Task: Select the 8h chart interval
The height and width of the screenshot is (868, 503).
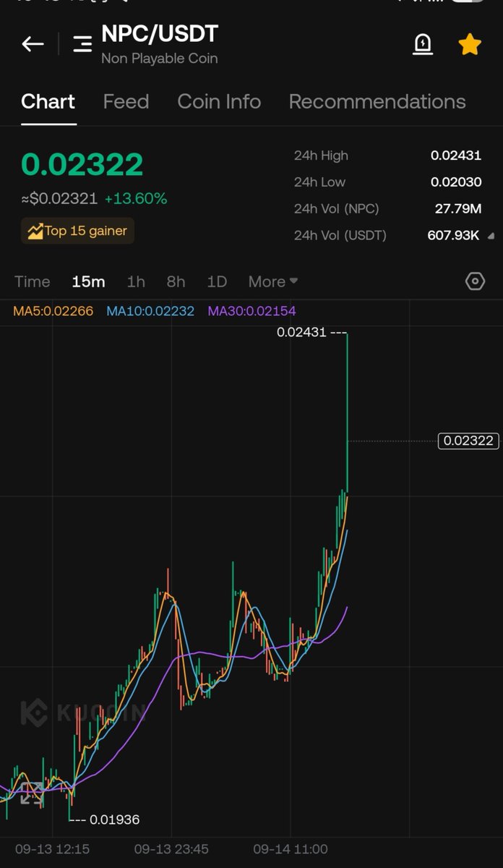Action: tap(176, 281)
